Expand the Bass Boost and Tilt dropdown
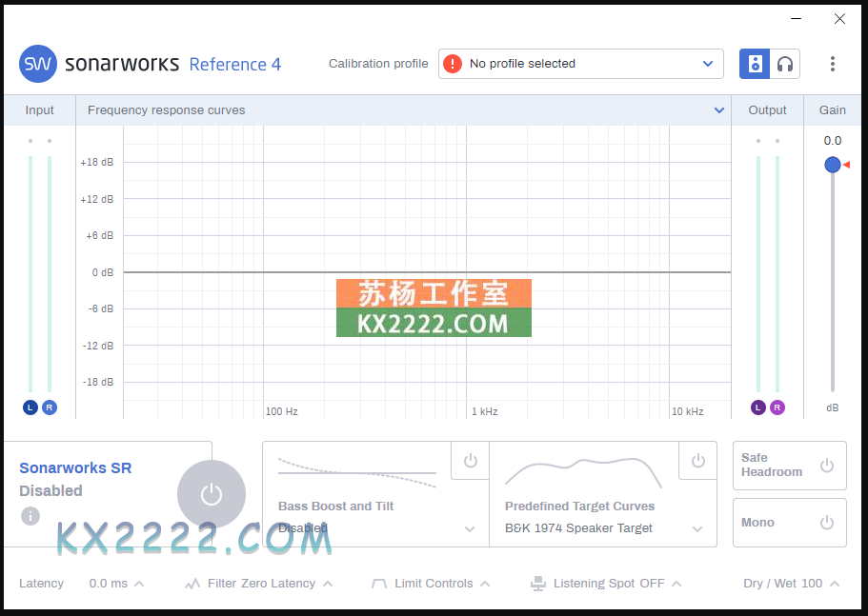 470,528
